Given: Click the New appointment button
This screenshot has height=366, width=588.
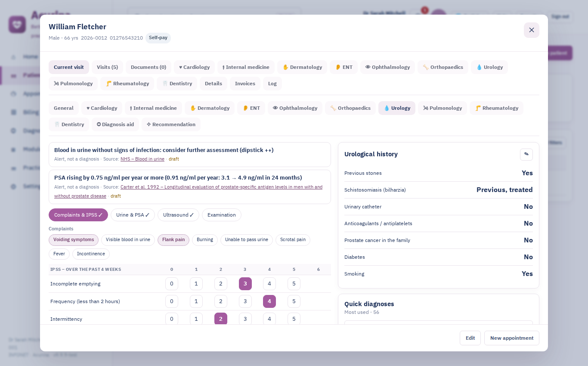Looking at the screenshot, I should [512, 338].
